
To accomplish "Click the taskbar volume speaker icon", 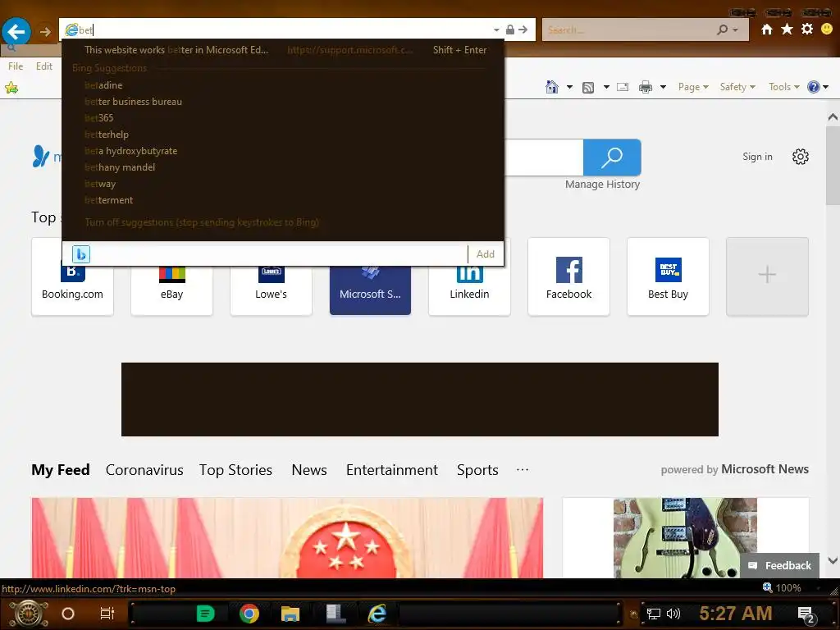I will coord(673,614).
